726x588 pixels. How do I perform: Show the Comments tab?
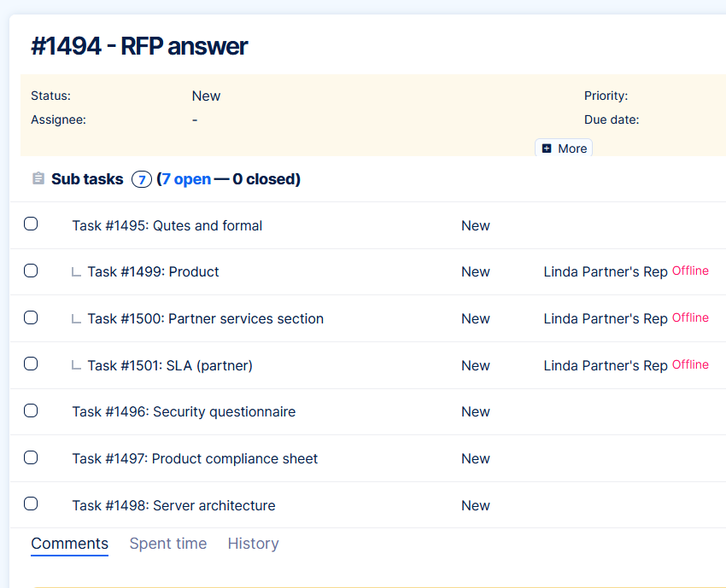pos(69,544)
